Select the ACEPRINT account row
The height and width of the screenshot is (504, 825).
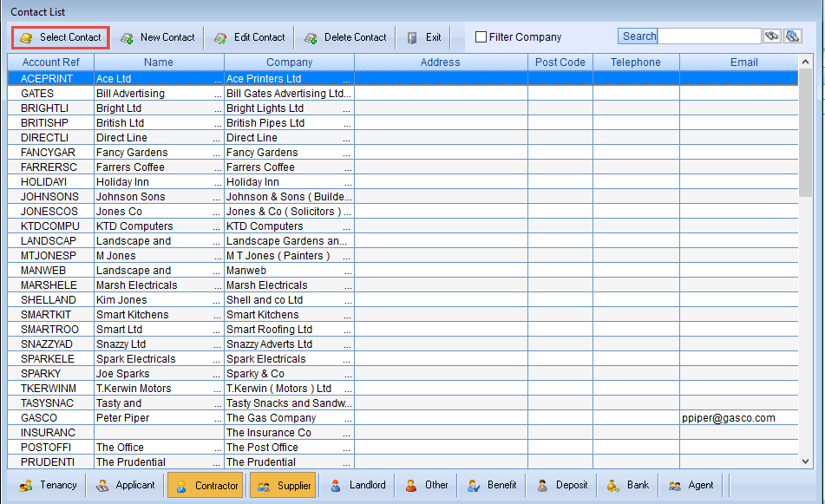point(403,78)
